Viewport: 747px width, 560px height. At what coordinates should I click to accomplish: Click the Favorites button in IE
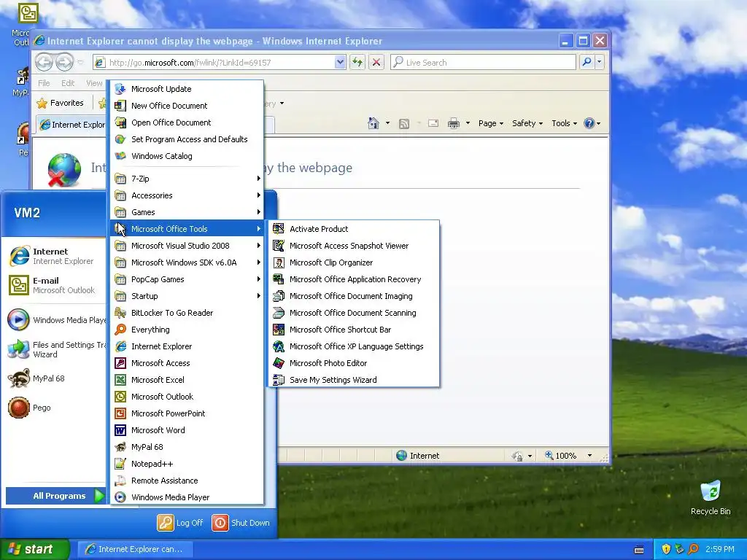(x=60, y=104)
